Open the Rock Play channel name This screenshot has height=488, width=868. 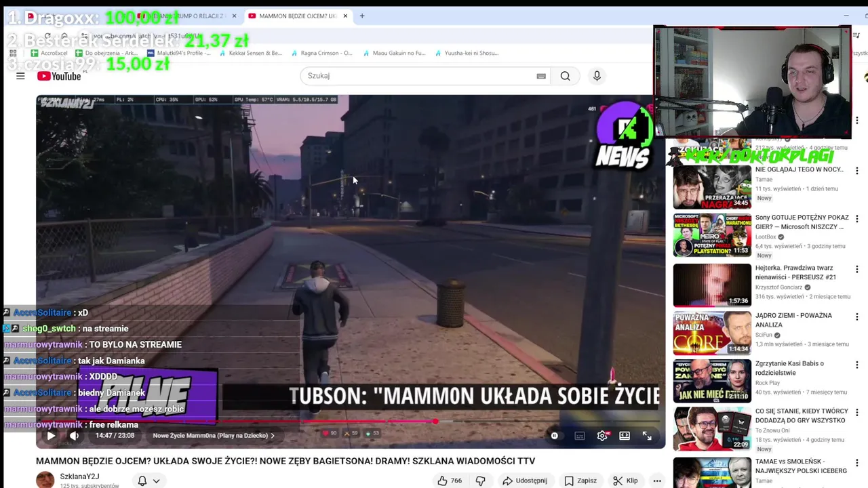coord(768,383)
